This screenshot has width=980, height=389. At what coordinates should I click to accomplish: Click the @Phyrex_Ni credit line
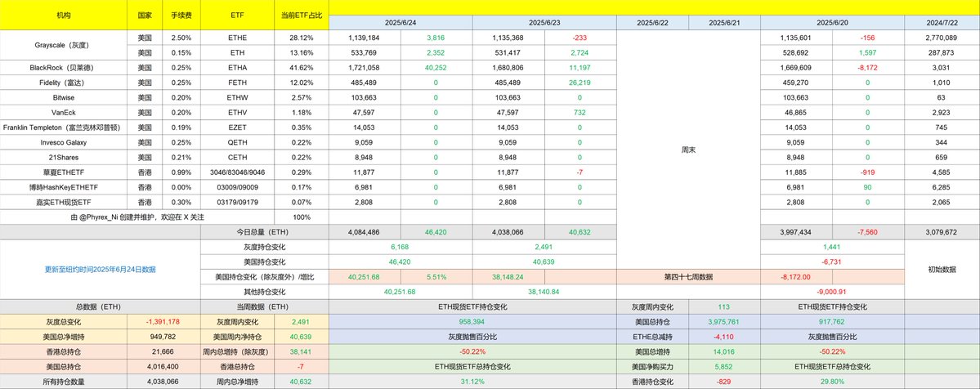(136, 217)
